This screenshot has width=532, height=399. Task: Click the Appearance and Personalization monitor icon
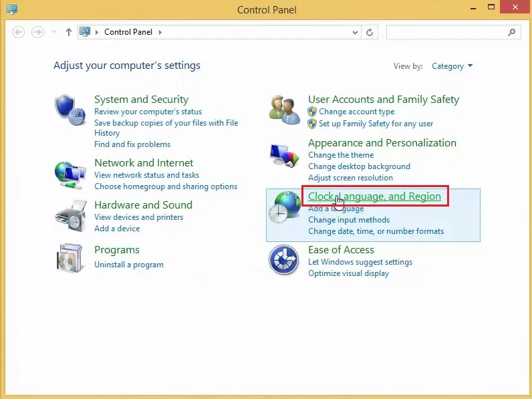pos(284,156)
